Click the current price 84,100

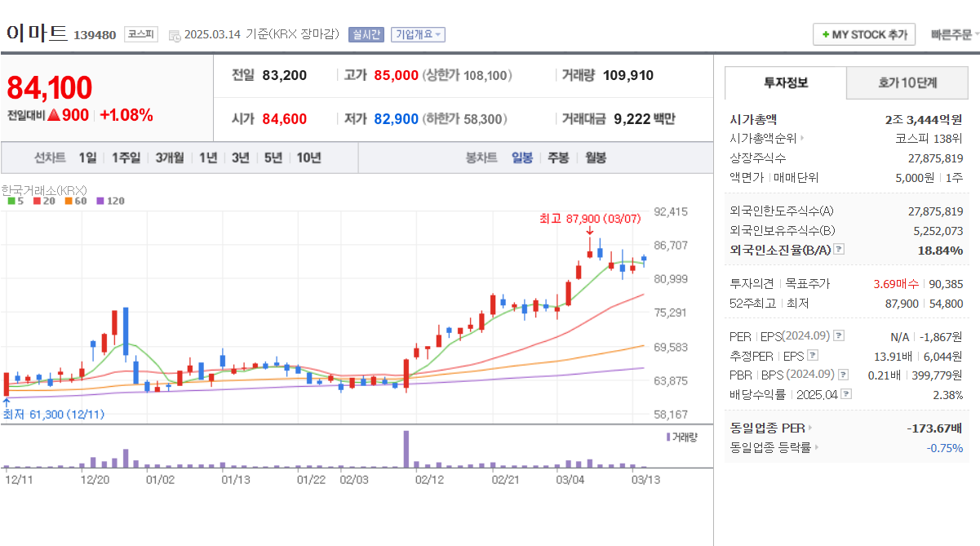tap(50, 88)
